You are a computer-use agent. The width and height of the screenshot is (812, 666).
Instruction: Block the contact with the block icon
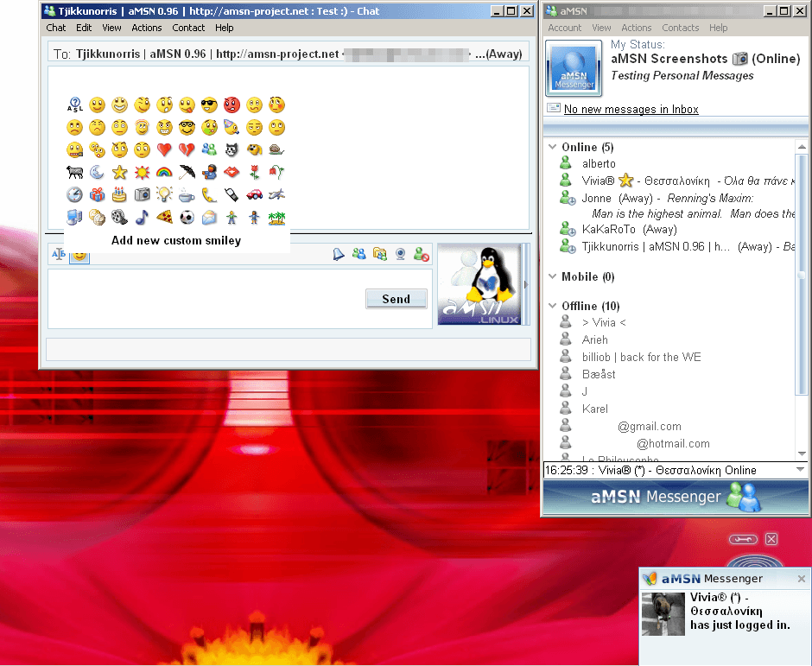coord(421,254)
